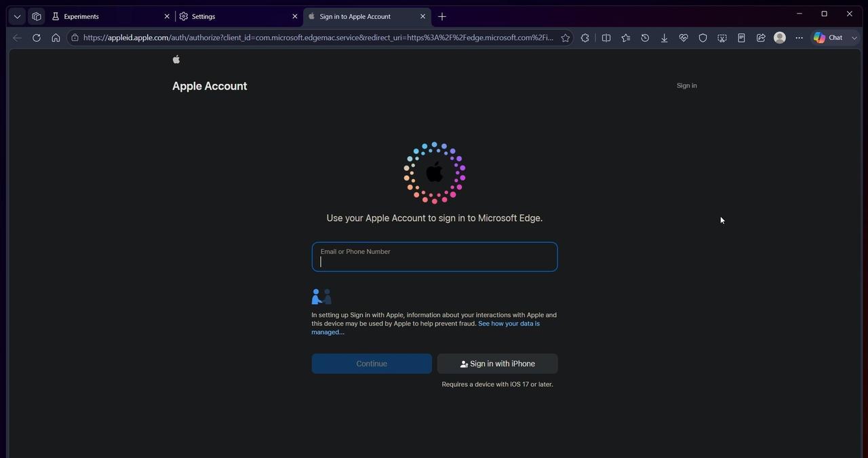Switch to the Experiments tab
The image size is (868, 458).
(108, 16)
